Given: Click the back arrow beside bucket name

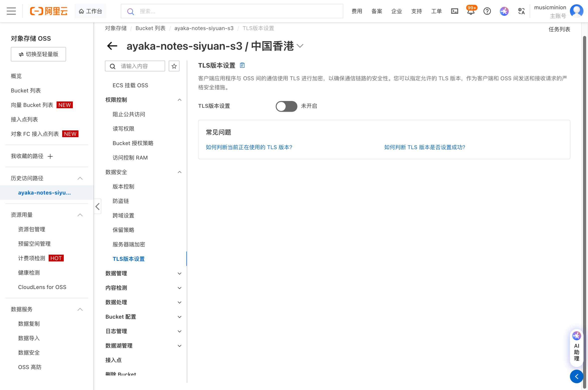Looking at the screenshot, I should [x=112, y=46].
